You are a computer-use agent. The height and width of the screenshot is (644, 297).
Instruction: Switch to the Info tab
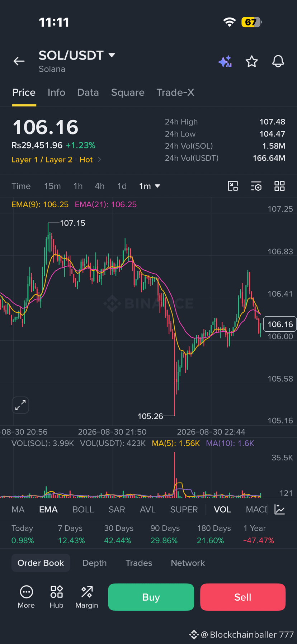[56, 93]
